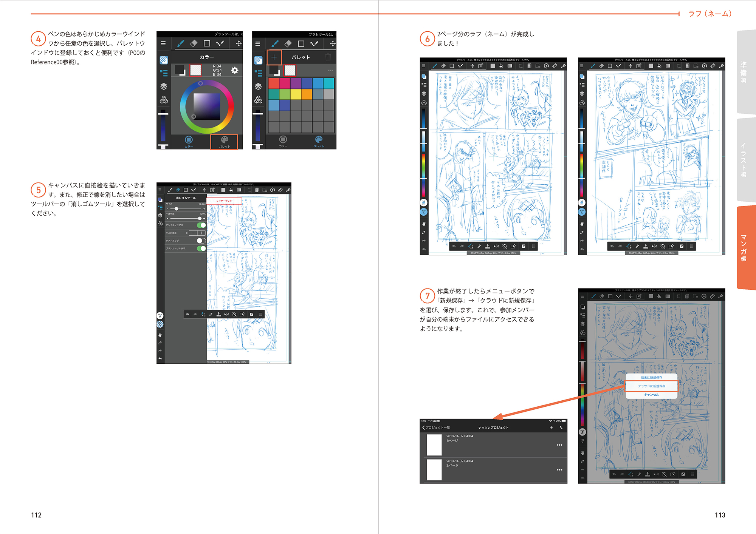
Task: Go back to プロジェクト一覧 with the chevron
Action: (x=424, y=428)
